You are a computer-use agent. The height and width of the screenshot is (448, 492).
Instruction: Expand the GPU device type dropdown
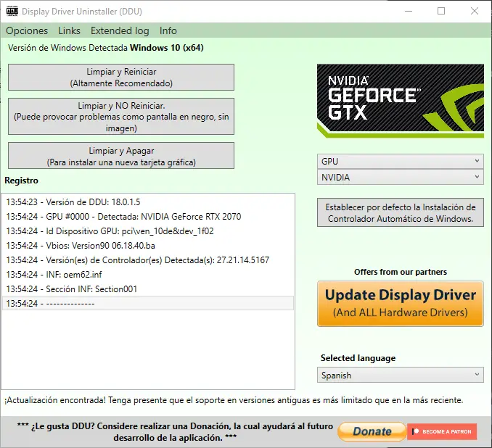(x=401, y=161)
